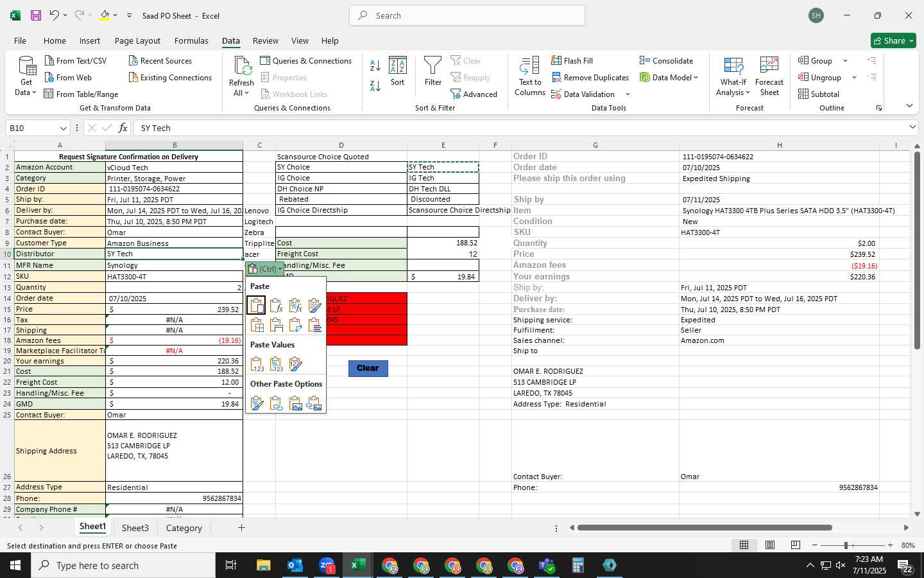
Task: Open Queries & Connections pane
Action: click(x=305, y=61)
